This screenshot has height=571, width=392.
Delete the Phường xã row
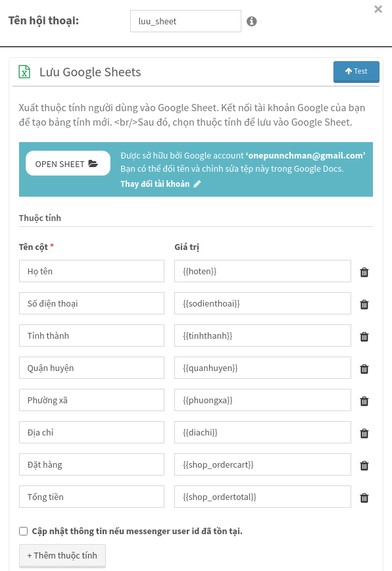point(364,401)
